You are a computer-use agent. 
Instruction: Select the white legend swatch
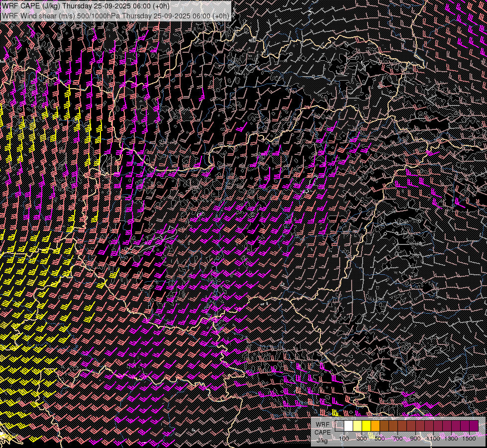[348, 426]
